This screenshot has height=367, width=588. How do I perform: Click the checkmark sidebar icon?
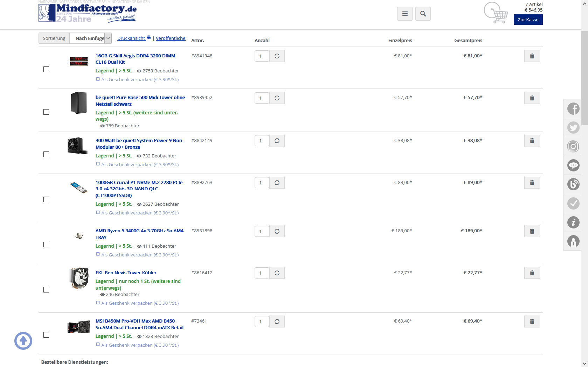(x=573, y=203)
